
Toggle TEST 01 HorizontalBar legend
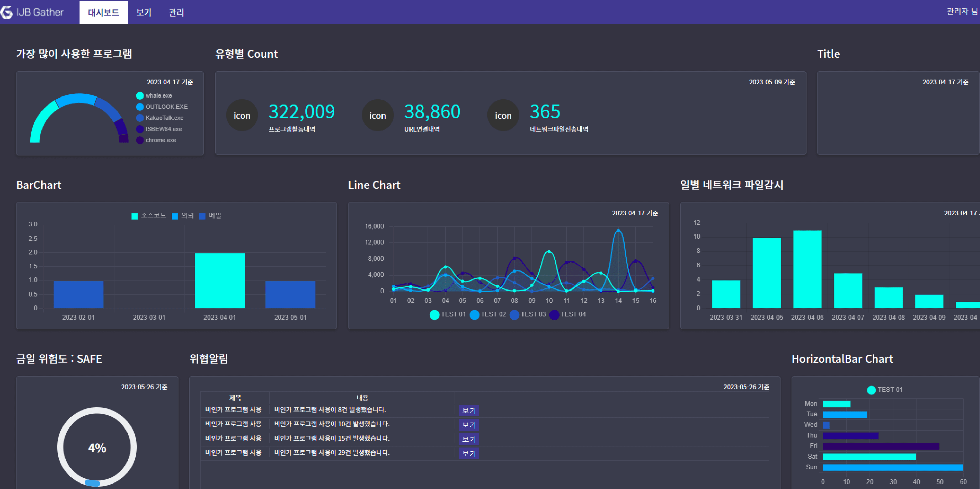pyautogui.click(x=885, y=390)
